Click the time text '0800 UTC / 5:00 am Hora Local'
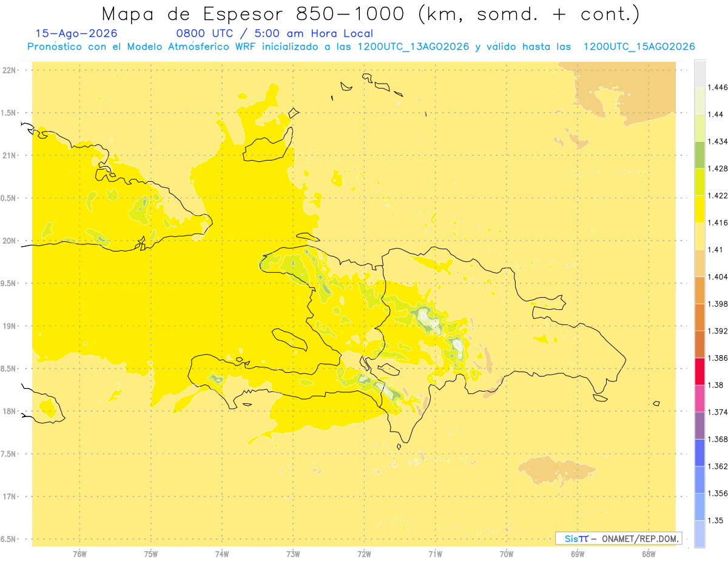Viewport: 728px width, 562px height. pos(274,33)
